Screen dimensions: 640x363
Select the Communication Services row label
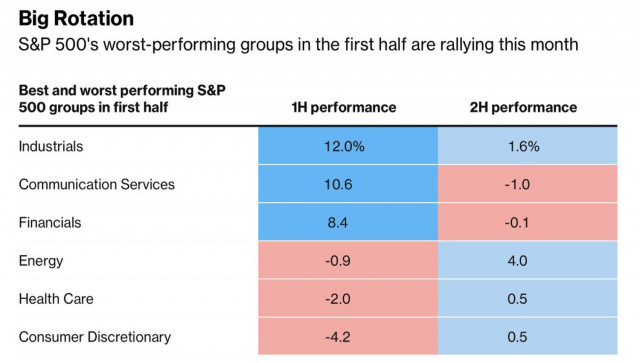pyautogui.click(x=97, y=185)
